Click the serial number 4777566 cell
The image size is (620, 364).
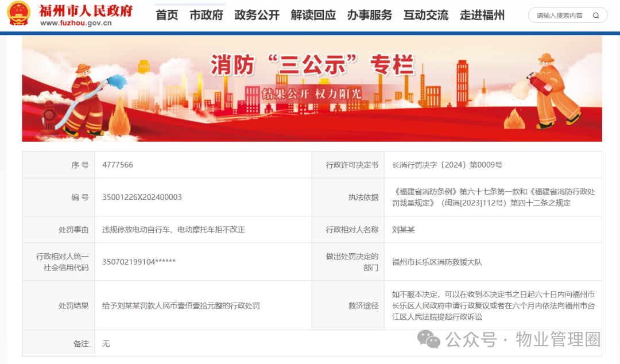[x=118, y=165]
